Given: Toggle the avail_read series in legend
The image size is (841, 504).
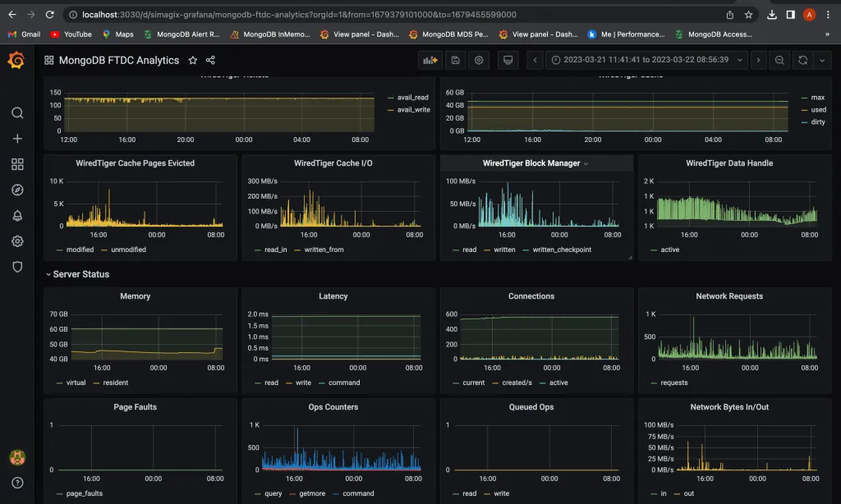Looking at the screenshot, I should pyautogui.click(x=413, y=98).
